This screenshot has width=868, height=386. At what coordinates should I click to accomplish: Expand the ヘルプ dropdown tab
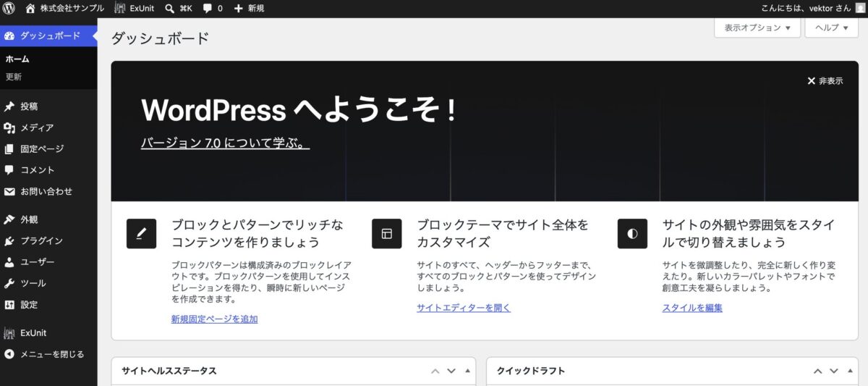[831, 28]
